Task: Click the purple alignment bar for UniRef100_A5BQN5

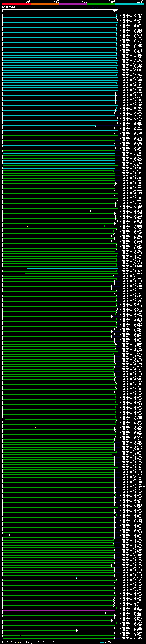Action: tap(59, 610)
